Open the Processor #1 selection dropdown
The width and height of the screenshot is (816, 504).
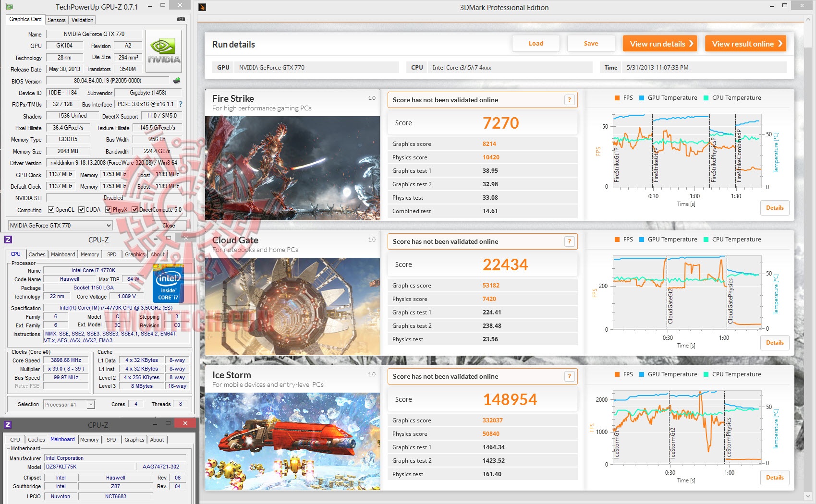pyautogui.click(x=69, y=405)
